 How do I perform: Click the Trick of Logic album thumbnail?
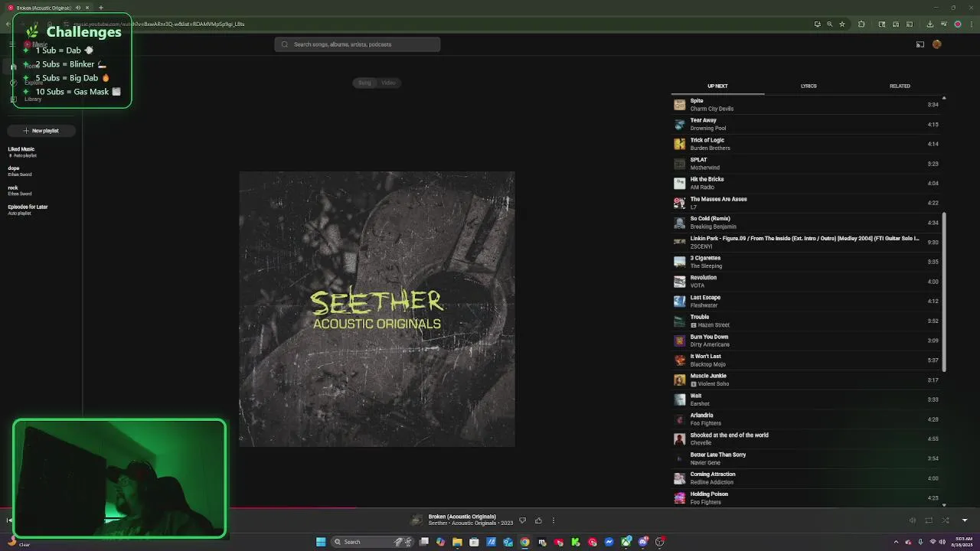tap(679, 144)
